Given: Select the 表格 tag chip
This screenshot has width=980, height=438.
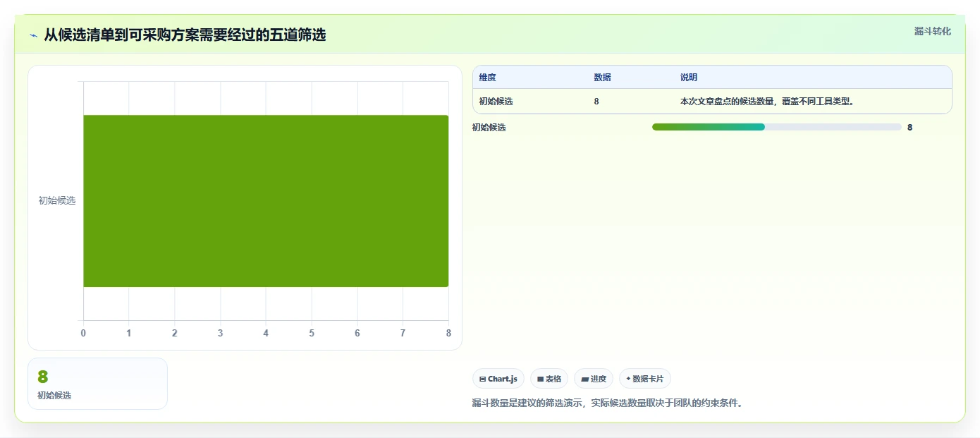Looking at the screenshot, I should (x=549, y=379).
